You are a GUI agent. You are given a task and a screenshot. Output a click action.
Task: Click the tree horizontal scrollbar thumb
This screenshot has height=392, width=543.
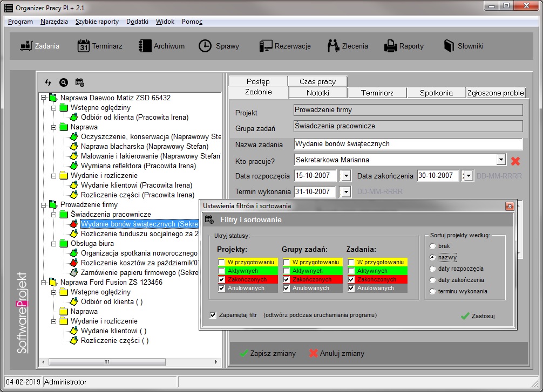point(107,362)
